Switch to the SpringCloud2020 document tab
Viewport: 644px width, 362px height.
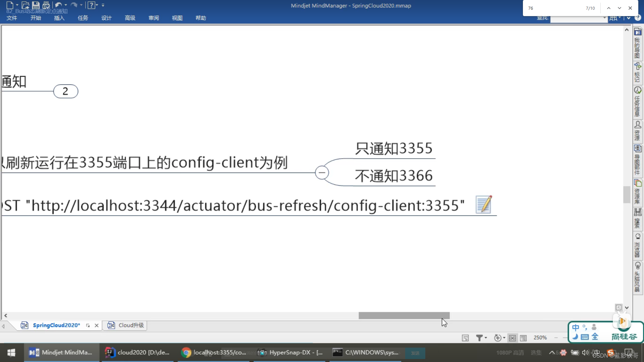[x=56, y=325]
